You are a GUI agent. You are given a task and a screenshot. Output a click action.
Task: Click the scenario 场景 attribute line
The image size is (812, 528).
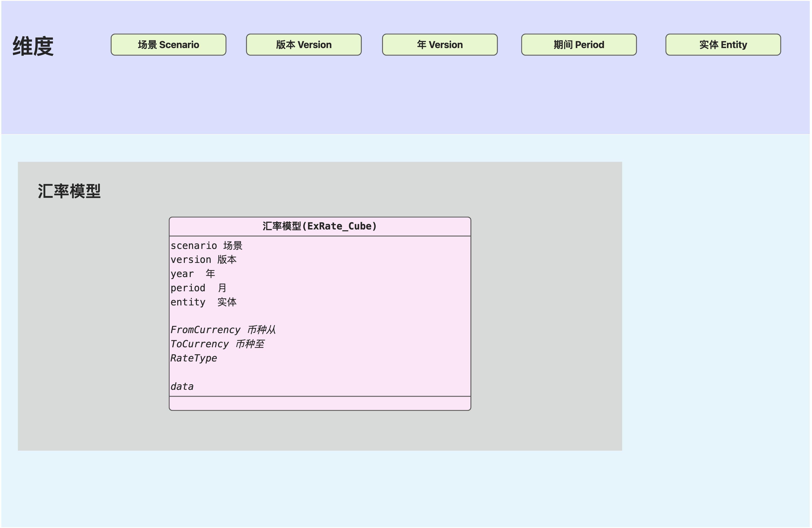click(206, 246)
